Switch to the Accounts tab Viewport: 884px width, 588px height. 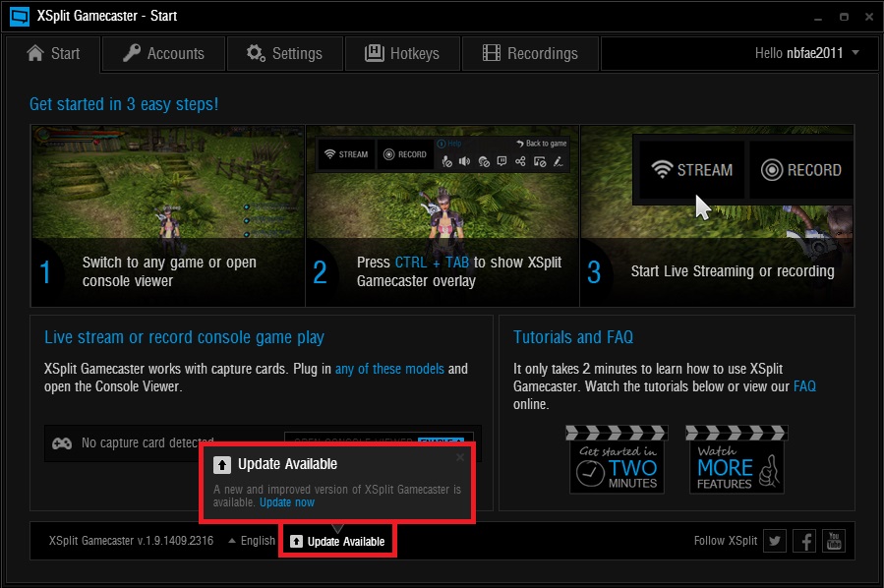pos(163,53)
